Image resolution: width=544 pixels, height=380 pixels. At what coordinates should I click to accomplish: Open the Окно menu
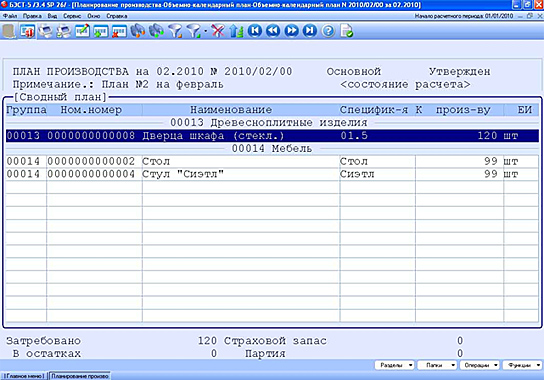tap(94, 16)
